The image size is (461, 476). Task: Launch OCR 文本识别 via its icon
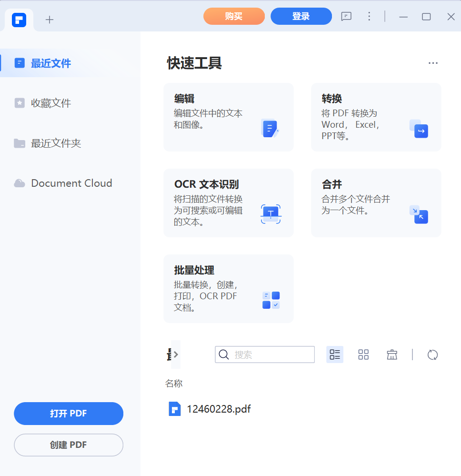270,214
